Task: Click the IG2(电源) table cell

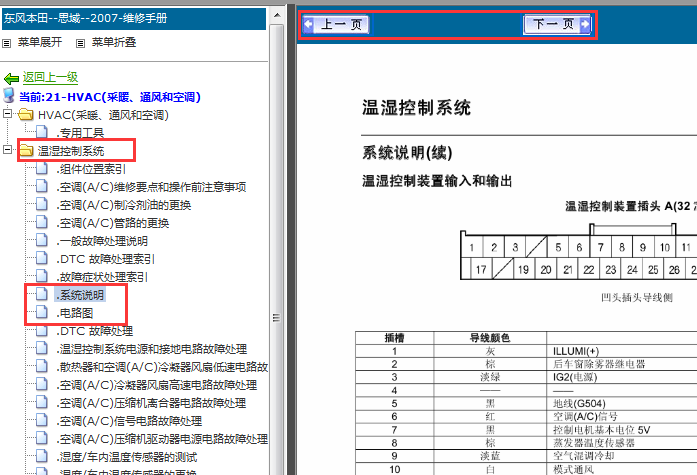Action: coord(575,377)
